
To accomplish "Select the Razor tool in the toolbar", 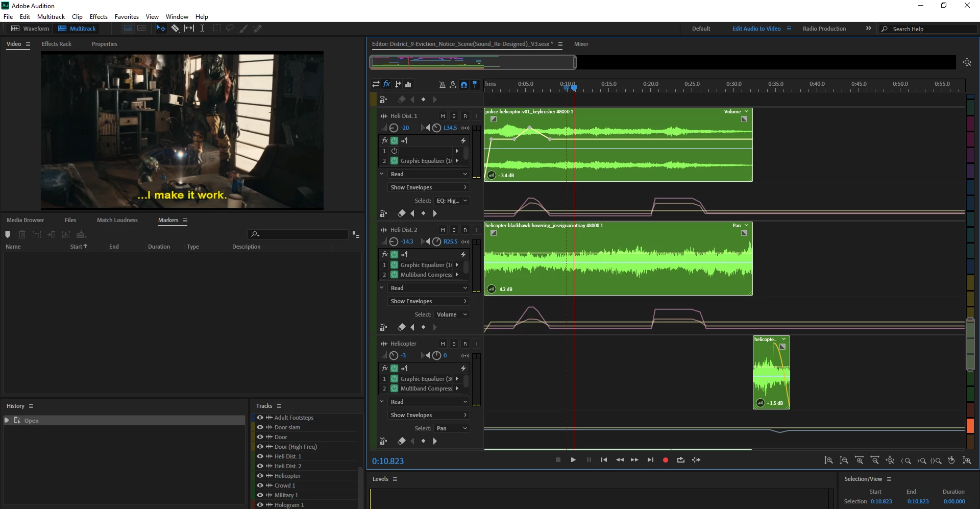I will [175, 29].
